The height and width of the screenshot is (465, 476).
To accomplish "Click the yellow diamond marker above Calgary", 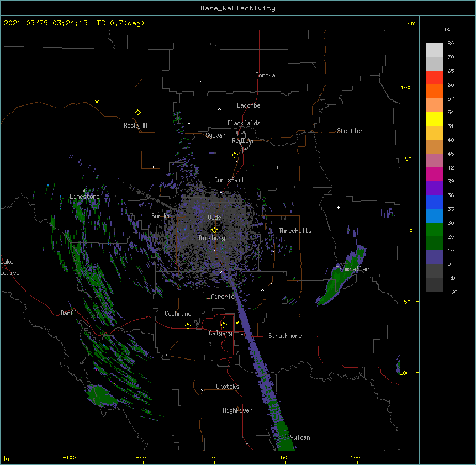I will click(x=224, y=325).
